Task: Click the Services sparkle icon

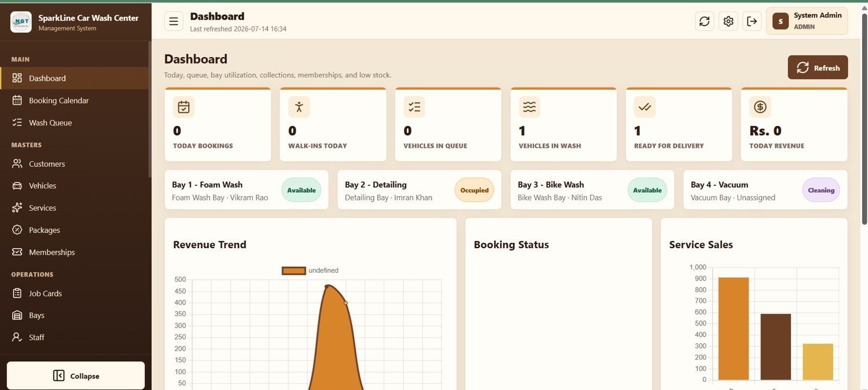Action: pyautogui.click(x=17, y=207)
